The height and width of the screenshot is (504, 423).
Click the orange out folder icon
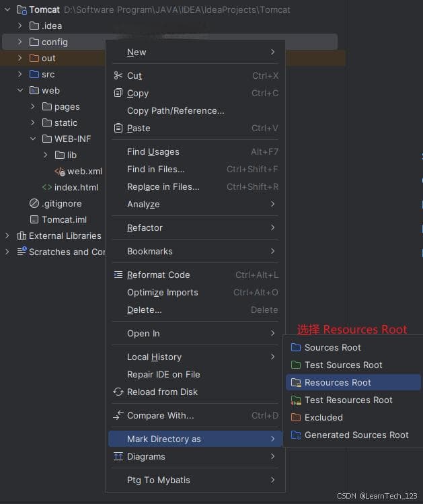tap(34, 58)
